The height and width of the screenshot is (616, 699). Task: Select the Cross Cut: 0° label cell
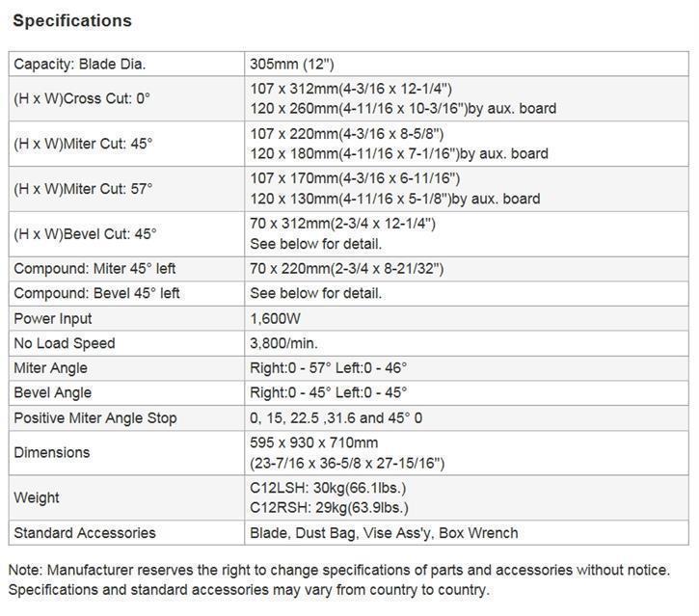tap(82, 98)
